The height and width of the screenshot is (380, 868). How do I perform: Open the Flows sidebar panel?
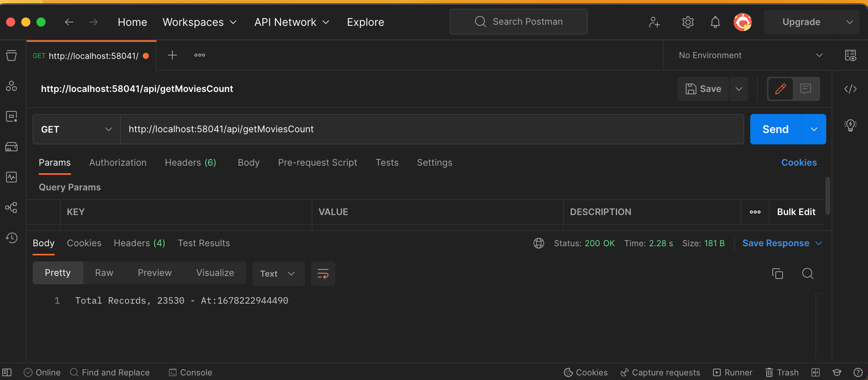[11, 207]
